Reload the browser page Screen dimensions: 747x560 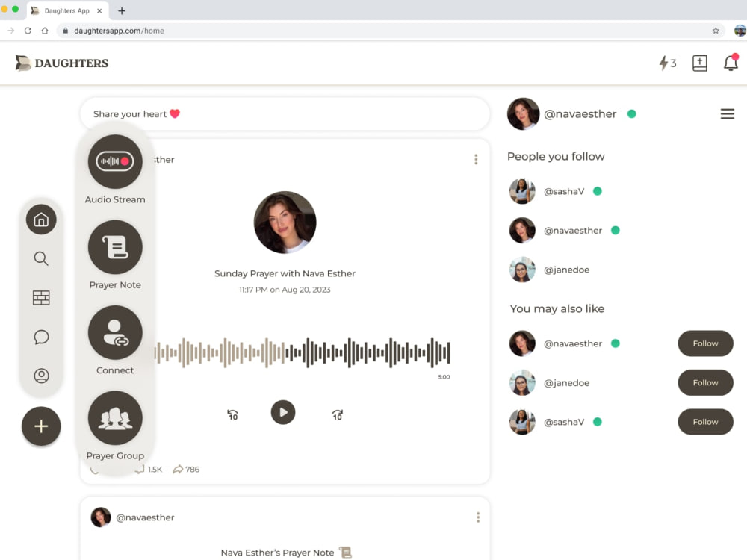tap(28, 31)
